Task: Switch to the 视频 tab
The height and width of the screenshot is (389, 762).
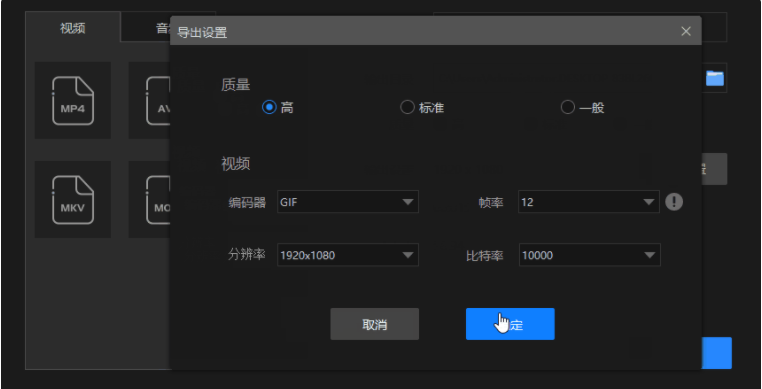Action: pos(73,28)
